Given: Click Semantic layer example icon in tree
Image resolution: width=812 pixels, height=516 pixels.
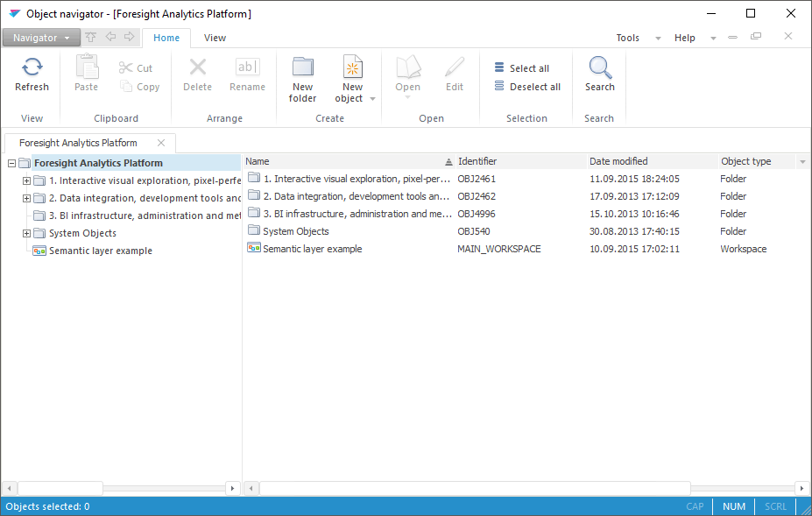Looking at the screenshot, I should click(x=39, y=251).
